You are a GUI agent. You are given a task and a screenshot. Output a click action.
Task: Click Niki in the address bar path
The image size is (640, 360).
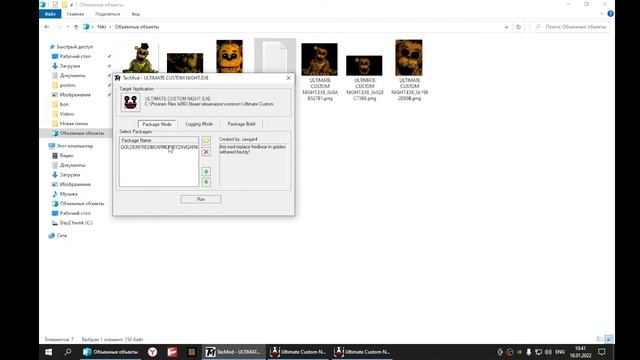click(102, 27)
